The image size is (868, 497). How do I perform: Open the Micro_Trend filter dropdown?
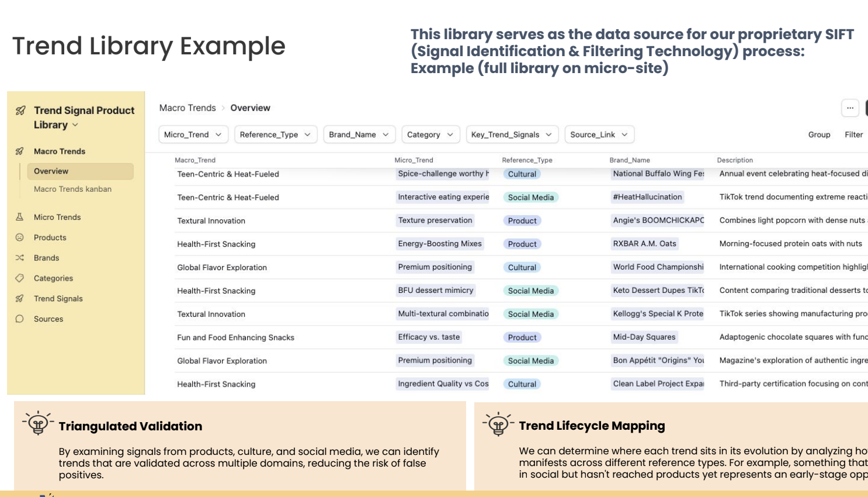click(x=193, y=134)
